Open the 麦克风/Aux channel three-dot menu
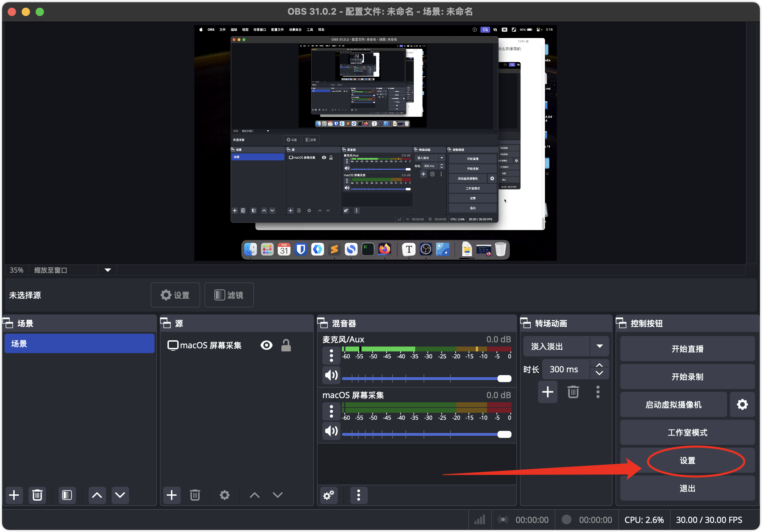Screen dimensions: 762x532 coord(331,355)
